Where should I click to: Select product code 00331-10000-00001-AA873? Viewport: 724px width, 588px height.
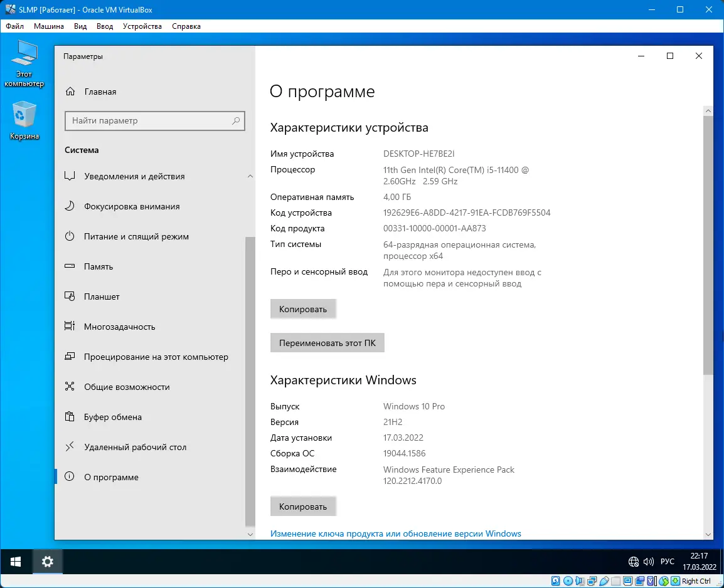coord(435,228)
